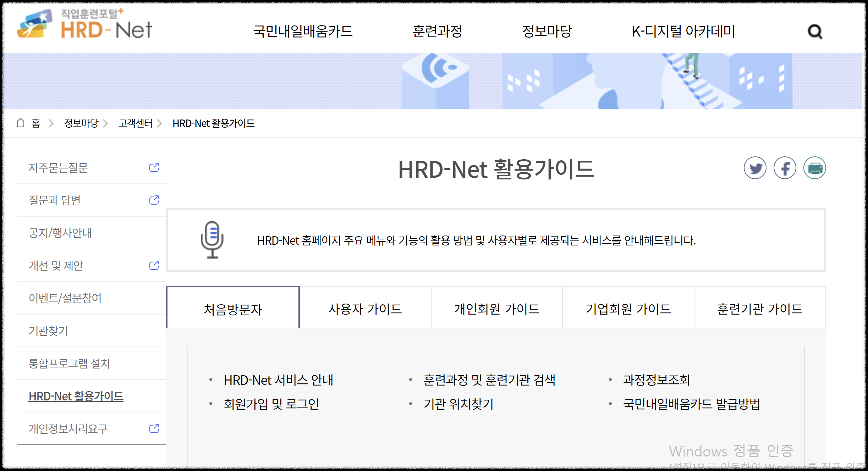868x471 pixels.
Task: Click the notice text about HRD-Net 홈페이지
Action: [x=476, y=240]
